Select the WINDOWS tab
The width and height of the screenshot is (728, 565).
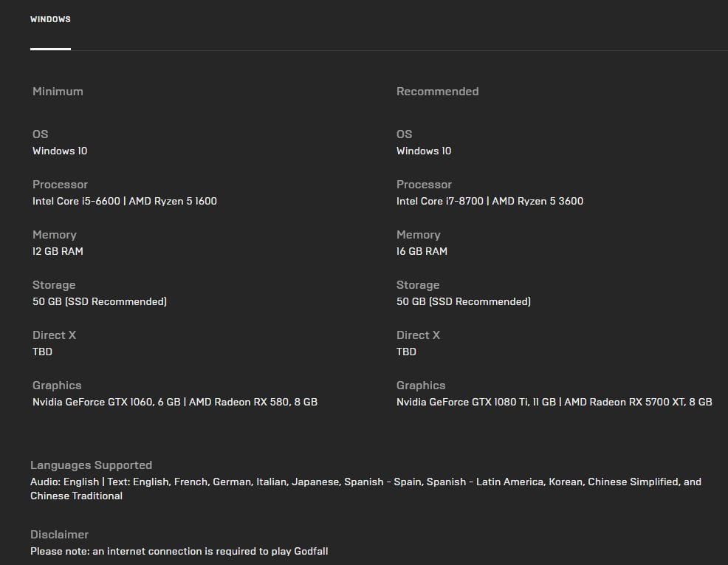point(50,19)
